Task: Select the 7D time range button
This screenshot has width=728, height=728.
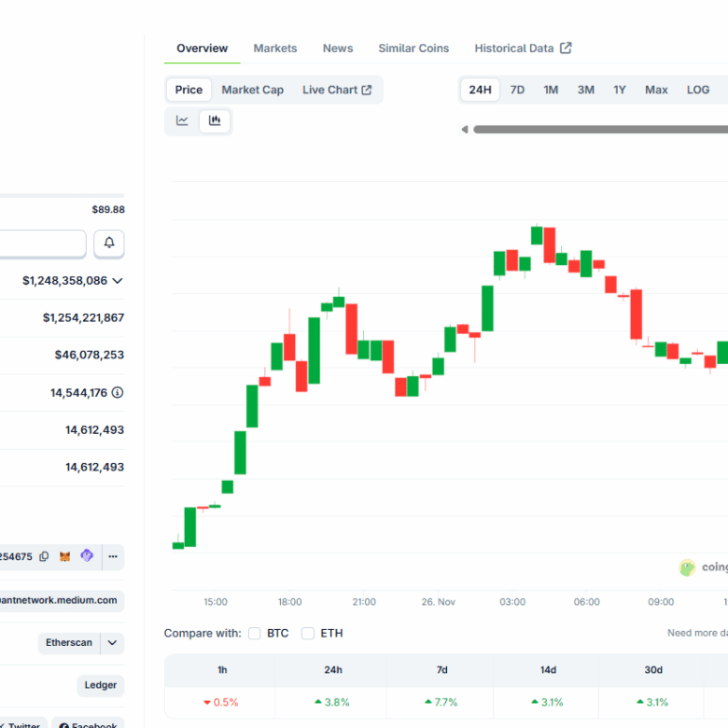Action: tap(517, 90)
